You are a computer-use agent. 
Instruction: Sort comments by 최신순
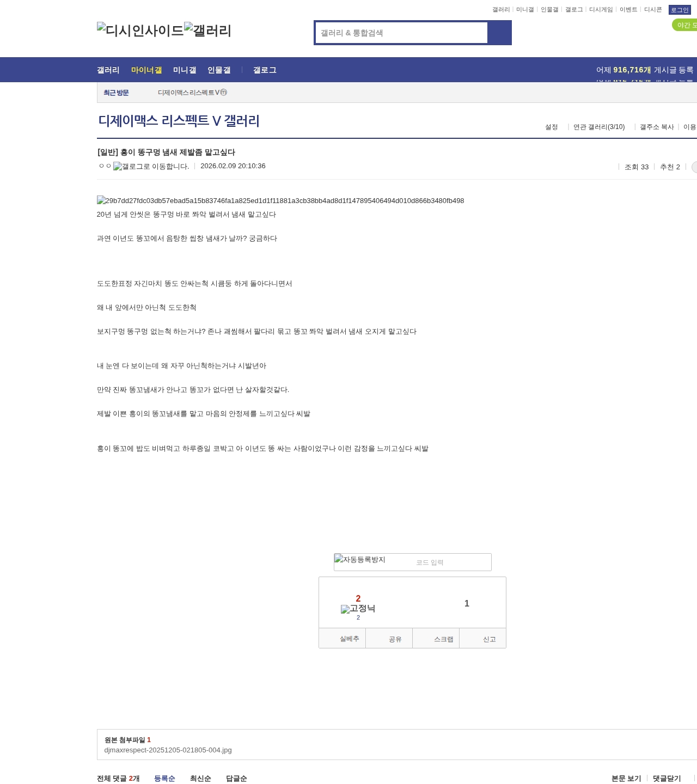click(x=200, y=779)
